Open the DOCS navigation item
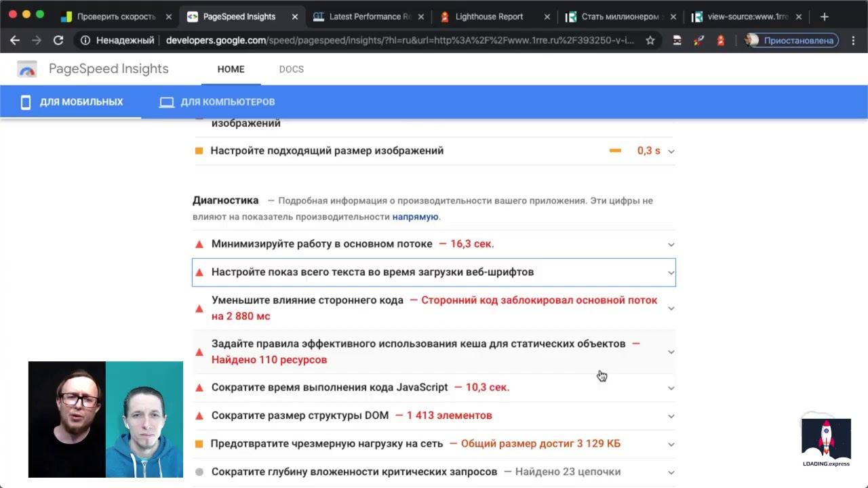The height and width of the screenshot is (488, 868). coord(291,69)
